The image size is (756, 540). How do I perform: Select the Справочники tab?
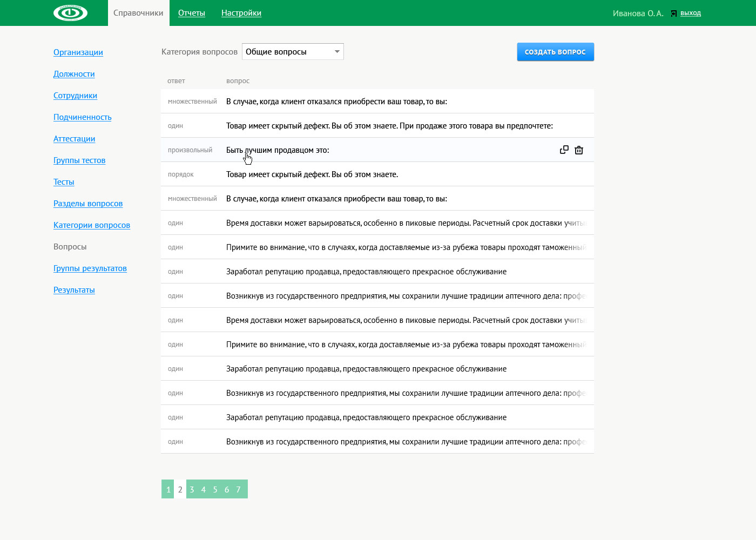[138, 13]
